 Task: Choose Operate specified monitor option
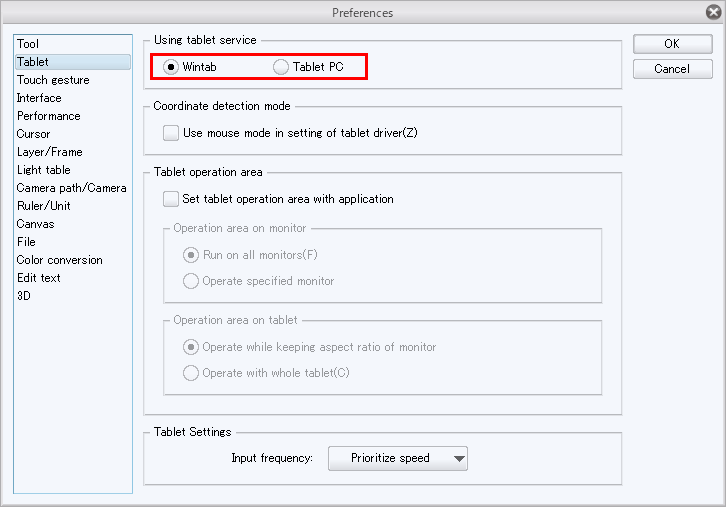tap(191, 281)
